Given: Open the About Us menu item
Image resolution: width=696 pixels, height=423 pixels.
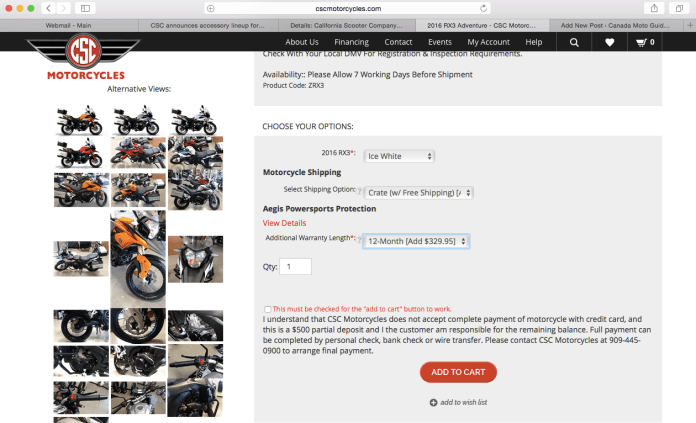Looking at the screenshot, I should (302, 42).
